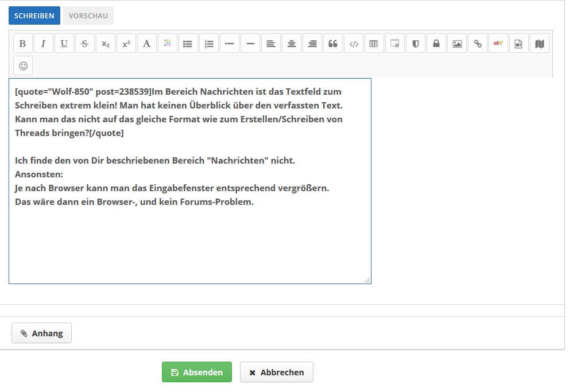The image size is (573, 392).
Task: Open the font size option
Action: pyautogui.click(x=147, y=44)
